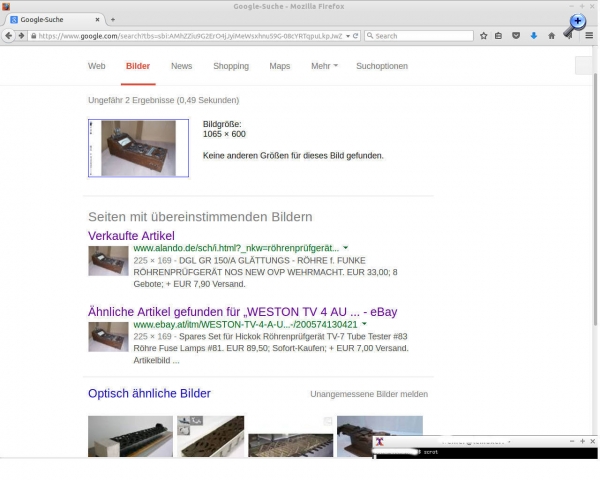The height and width of the screenshot is (480, 600).
Task: Click the search magnifier in the Search box
Action: pos(370,36)
